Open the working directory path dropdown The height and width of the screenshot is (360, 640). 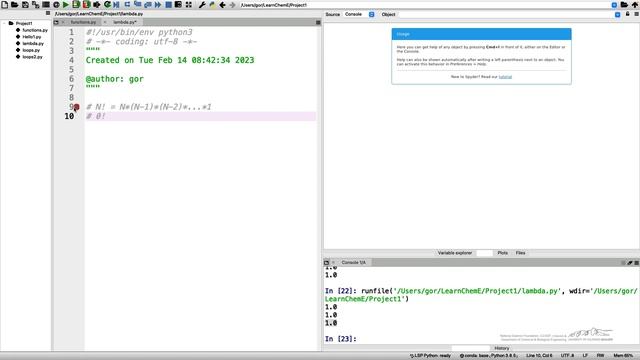point(614,5)
